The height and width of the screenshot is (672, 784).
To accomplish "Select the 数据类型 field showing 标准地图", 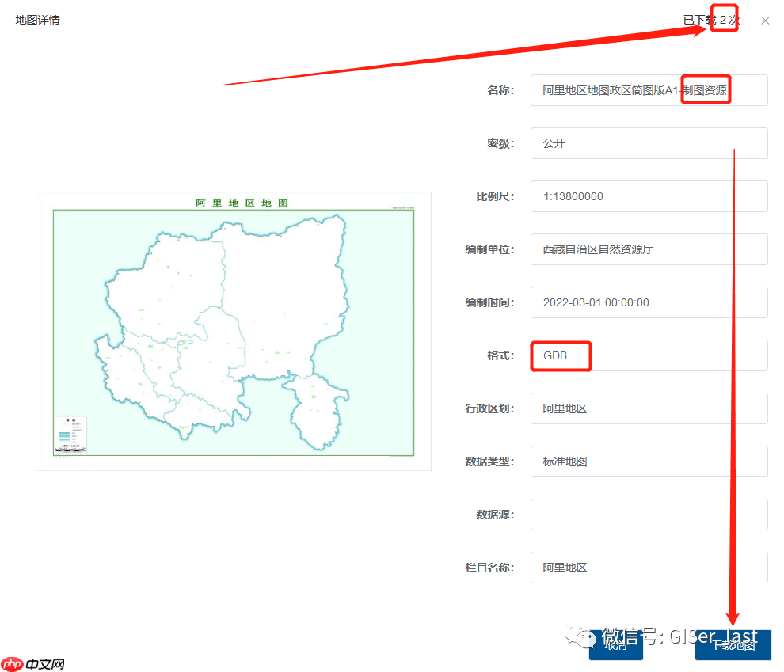I will pos(649,461).
